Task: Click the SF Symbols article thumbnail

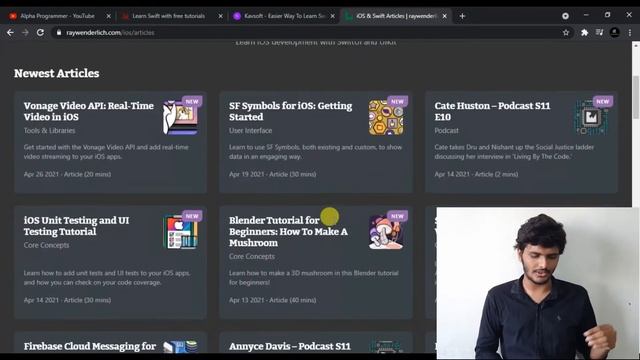Action: (x=386, y=118)
